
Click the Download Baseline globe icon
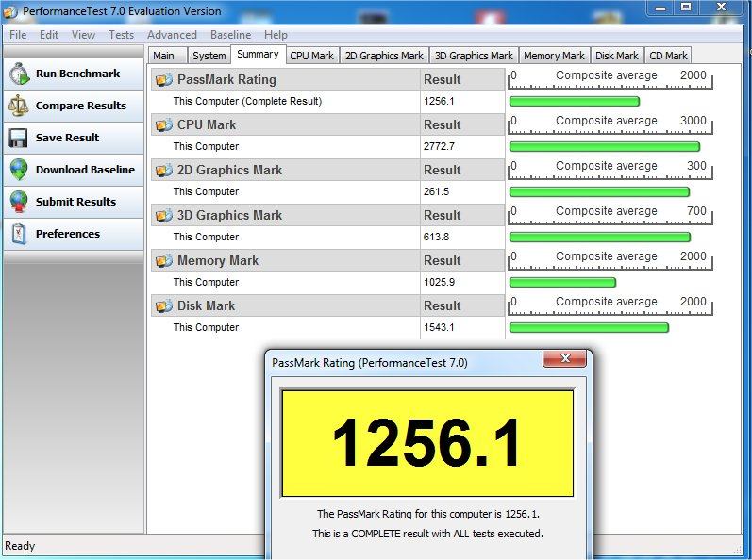19,170
